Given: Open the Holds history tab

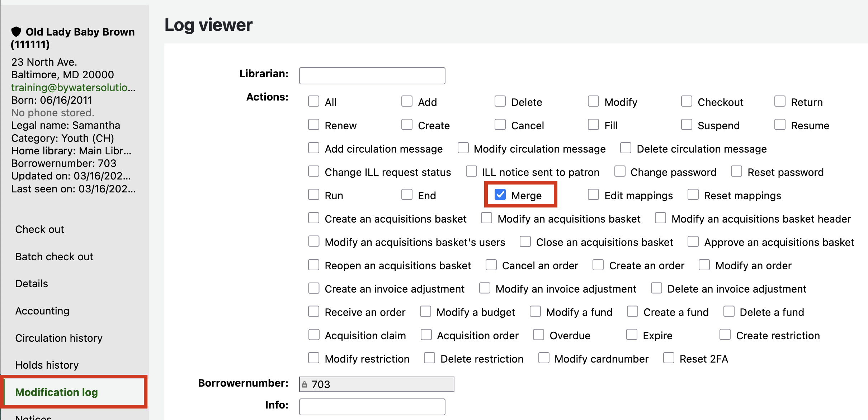Looking at the screenshot, I should click(x=47, y=365).
